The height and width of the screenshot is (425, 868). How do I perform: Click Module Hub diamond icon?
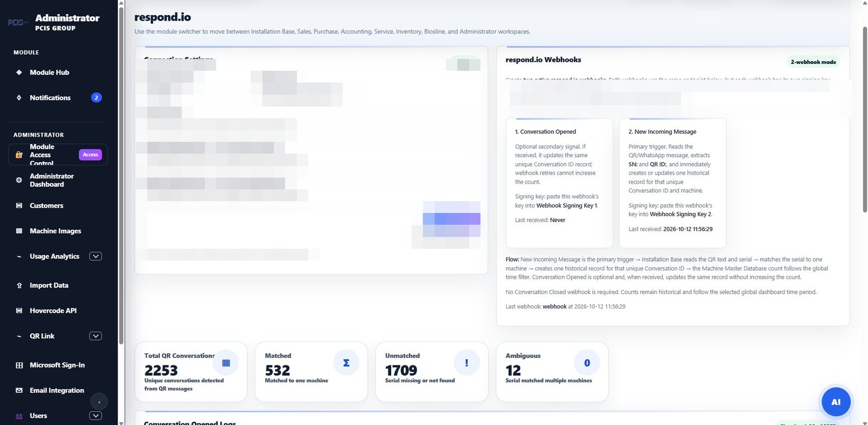pyautogui.click(x=19, y=72)
